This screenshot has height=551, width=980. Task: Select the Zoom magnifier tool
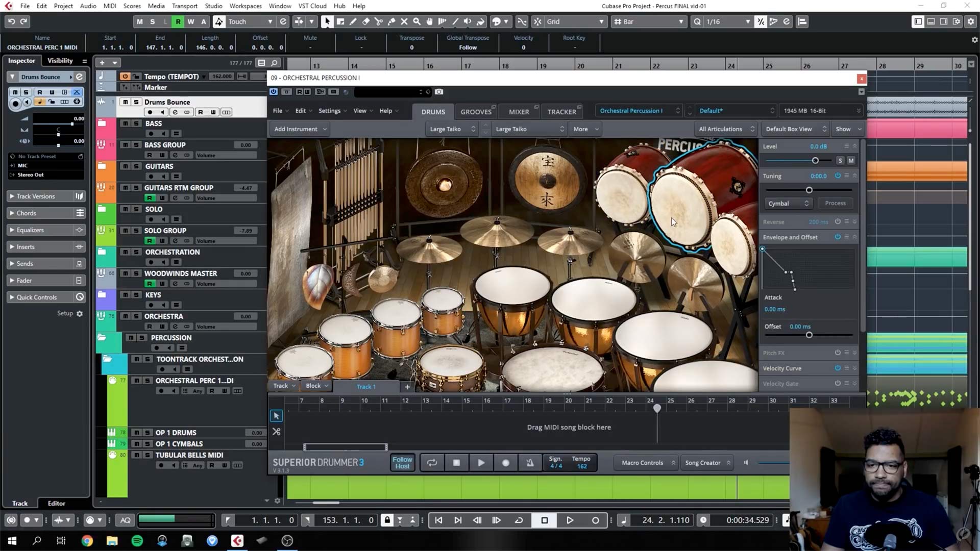pos(416,21)
